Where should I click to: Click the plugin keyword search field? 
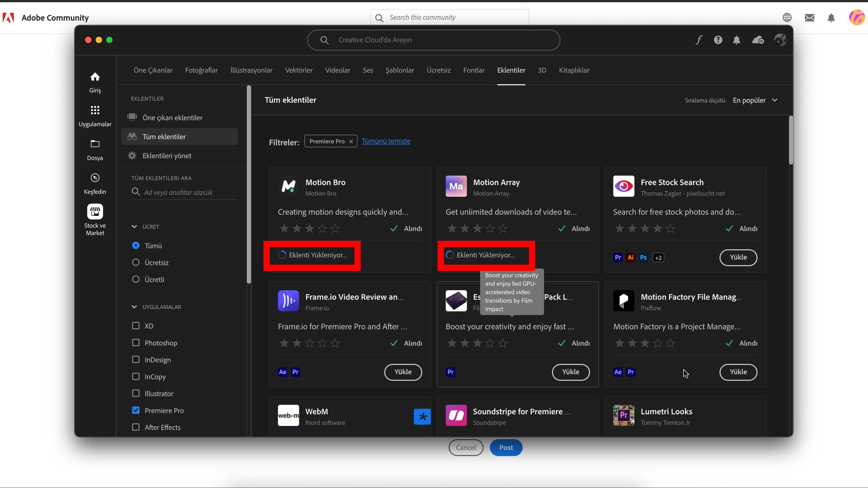189,192
